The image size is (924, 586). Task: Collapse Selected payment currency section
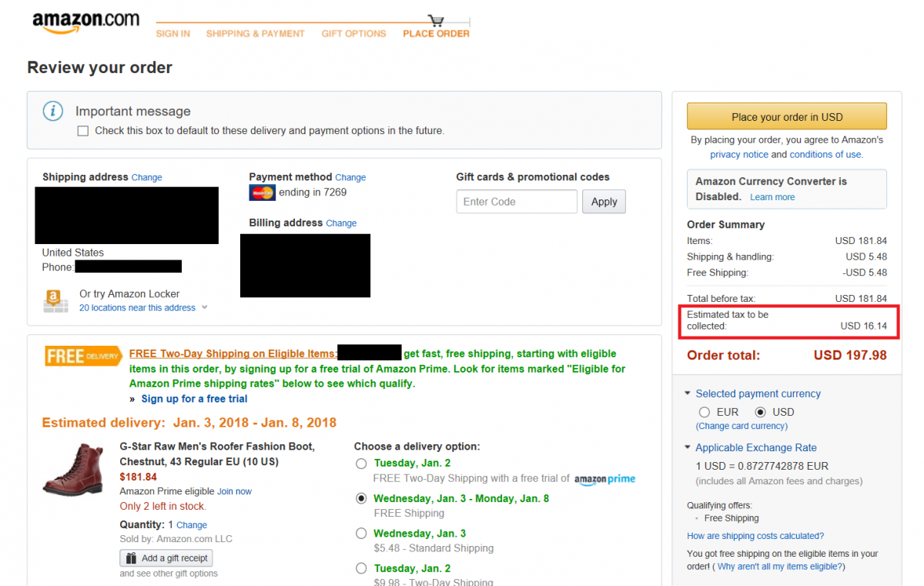(753, 393)
